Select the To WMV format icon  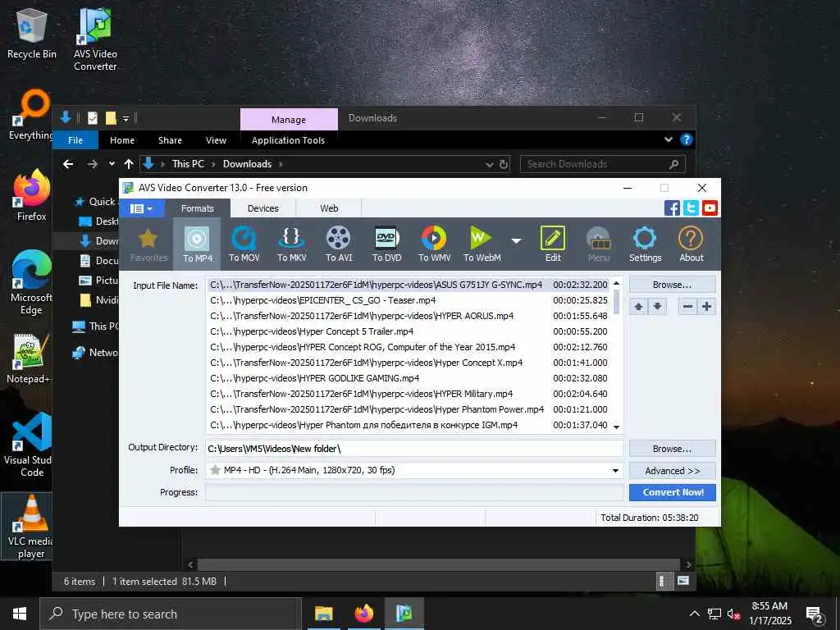[x=435, y=244]
